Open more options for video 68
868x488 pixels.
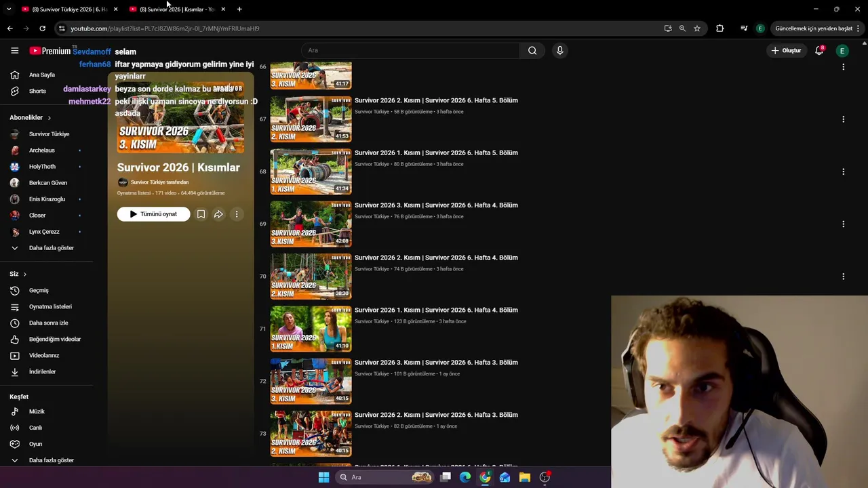[x=844, y=171]
